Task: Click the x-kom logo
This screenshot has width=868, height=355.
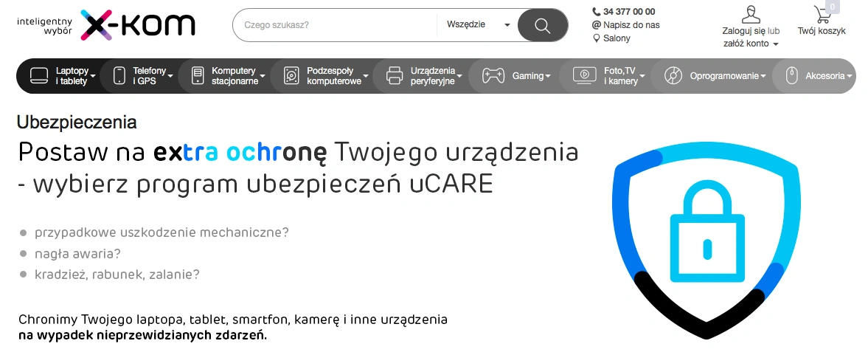Action: [137, 25]
